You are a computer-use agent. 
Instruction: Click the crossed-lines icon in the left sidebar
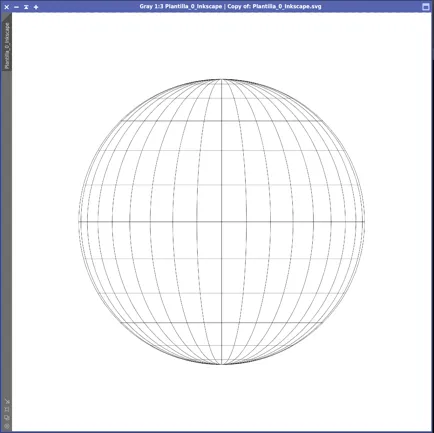[x=7, y=401]
